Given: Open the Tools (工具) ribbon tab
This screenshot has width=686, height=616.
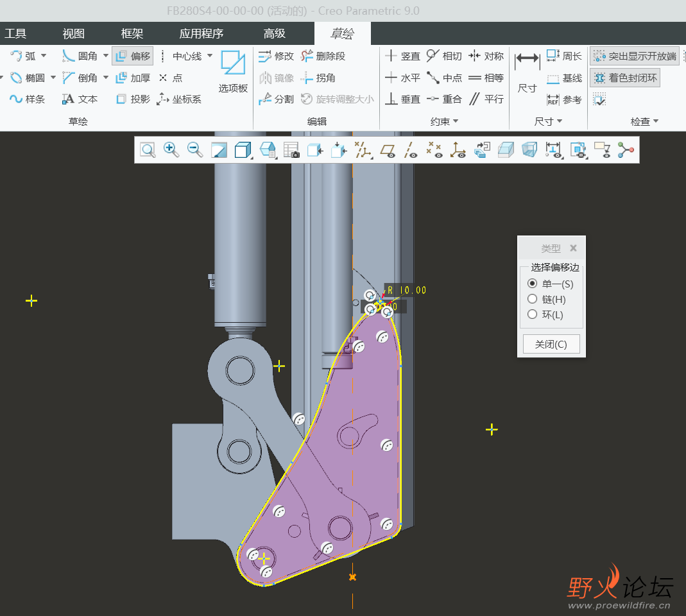Looking at the screenshot, I should tap(15, 33).
